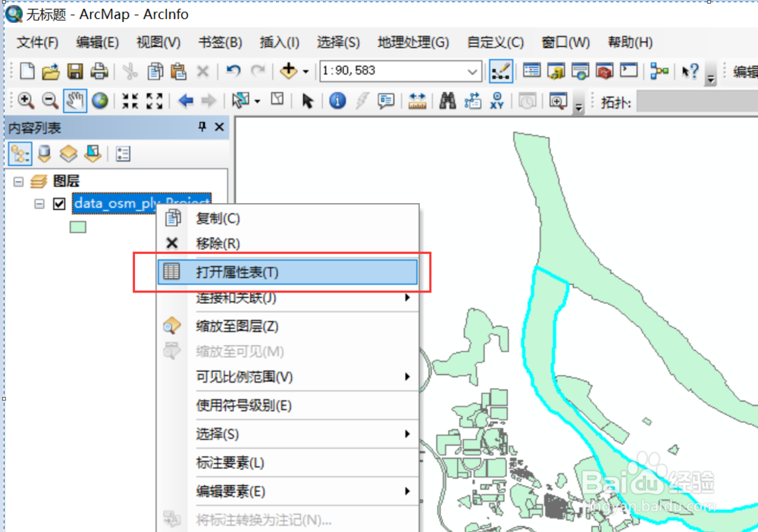The image size is (758, 532).
Task: Choose 缩放至图层(Z) in context menu
Action: [x=287, y=326]
